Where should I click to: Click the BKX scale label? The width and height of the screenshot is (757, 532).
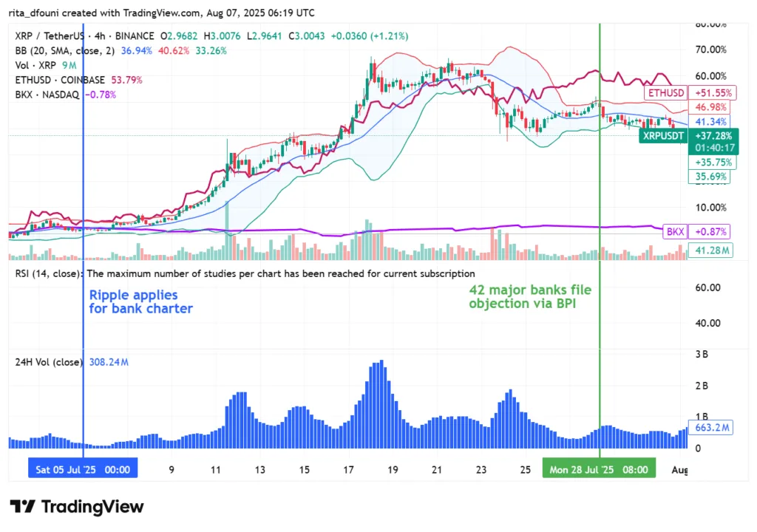(x=675, y=232)
